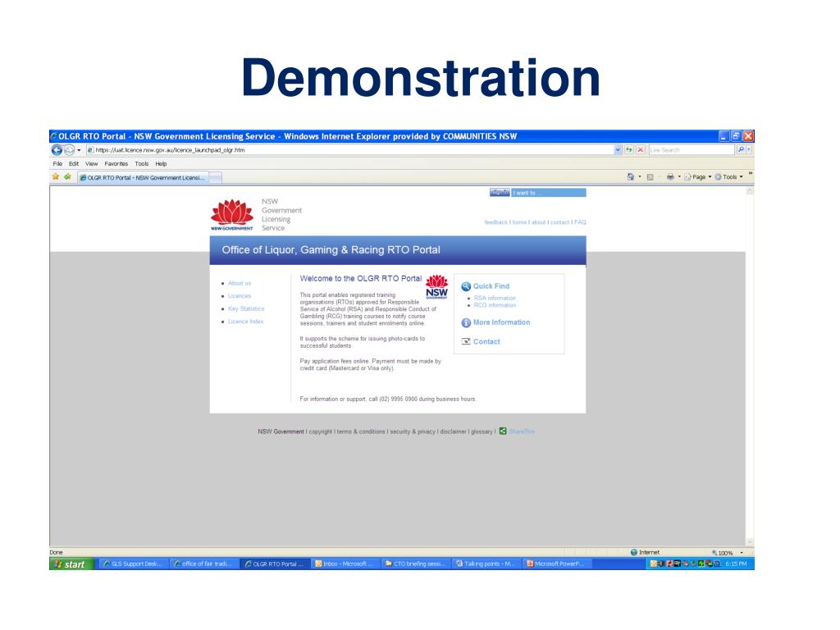Image resolution: width=840 pixels, height=630 pixels.
Task: Open the Help menu
Action: point(162,164)
